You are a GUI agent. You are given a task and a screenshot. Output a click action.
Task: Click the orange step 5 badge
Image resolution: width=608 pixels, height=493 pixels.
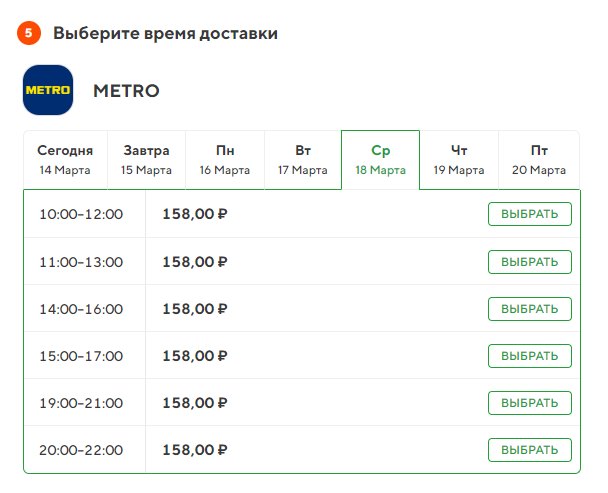pos(29,33)
